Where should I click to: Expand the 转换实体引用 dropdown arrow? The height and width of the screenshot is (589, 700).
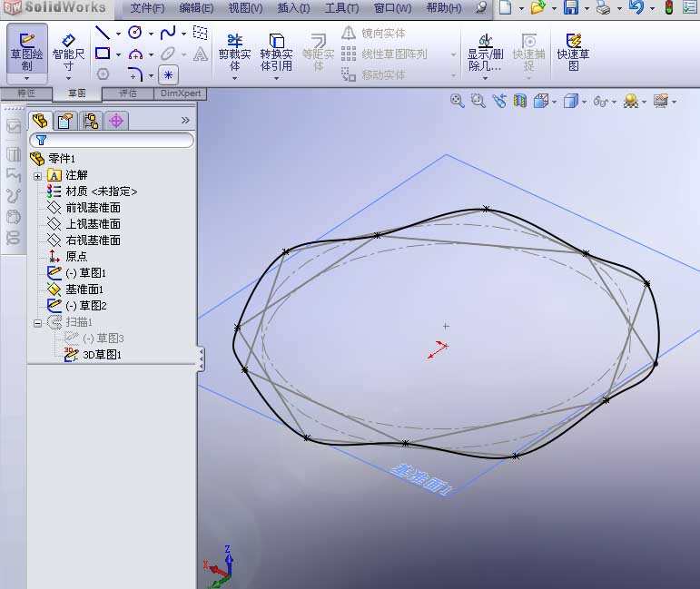coord(276,79)
